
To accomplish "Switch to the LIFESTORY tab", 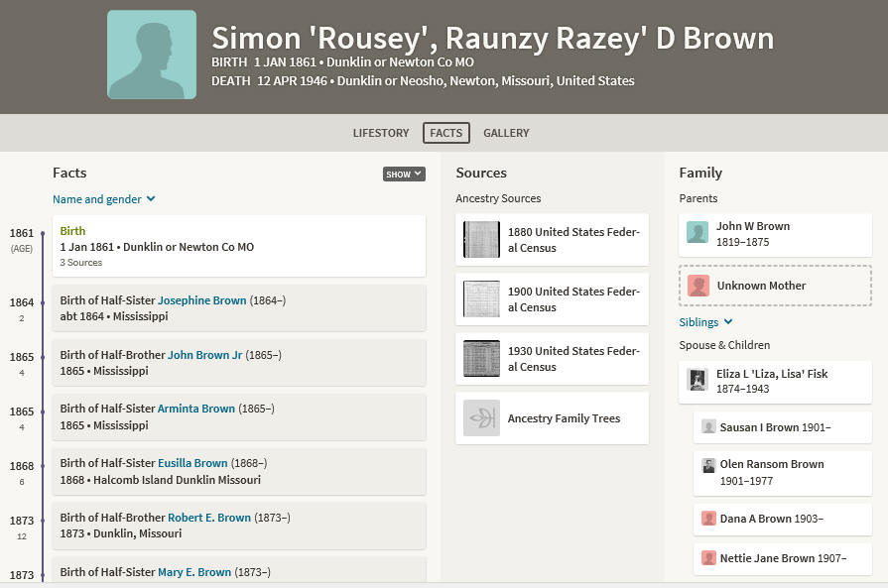I will [381, 133].
